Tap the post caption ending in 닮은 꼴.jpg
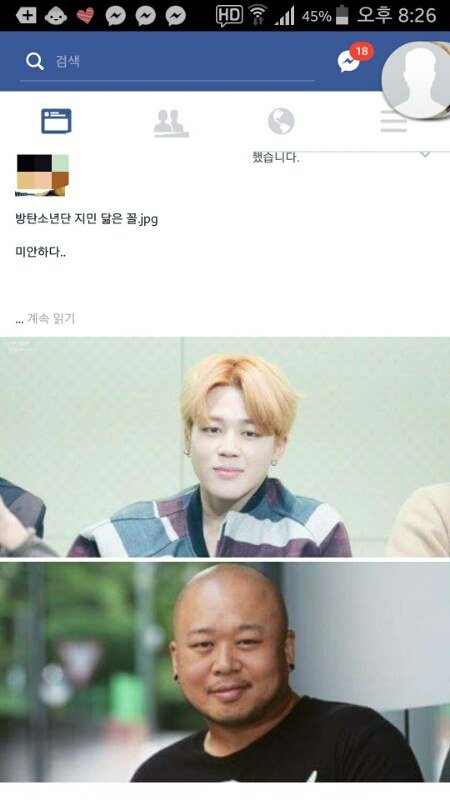 pyautogui.click(x=87, y=219)
